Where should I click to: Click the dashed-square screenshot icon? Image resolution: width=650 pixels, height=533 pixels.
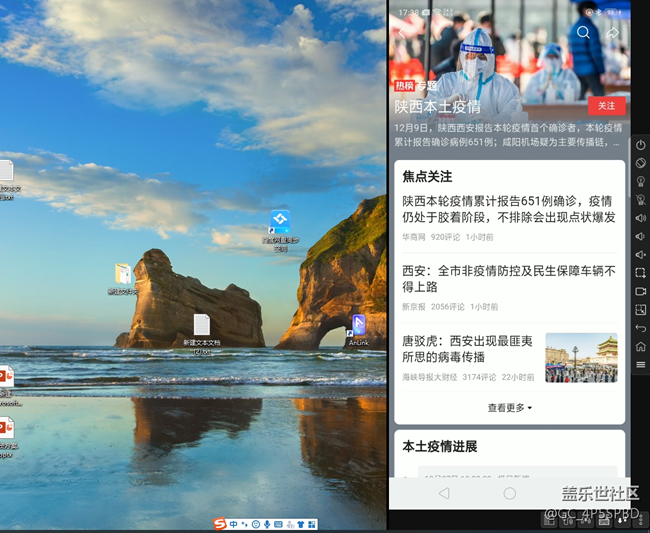641,273
